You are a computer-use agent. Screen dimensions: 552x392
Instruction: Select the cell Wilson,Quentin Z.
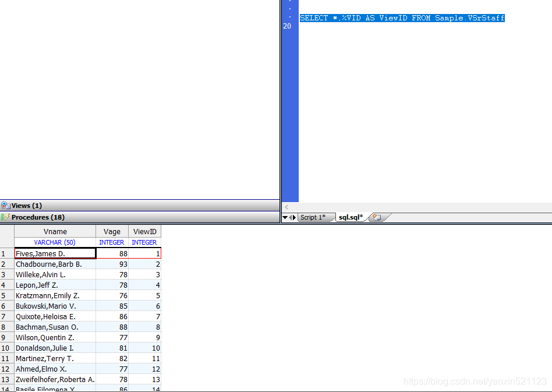point(55,337)
